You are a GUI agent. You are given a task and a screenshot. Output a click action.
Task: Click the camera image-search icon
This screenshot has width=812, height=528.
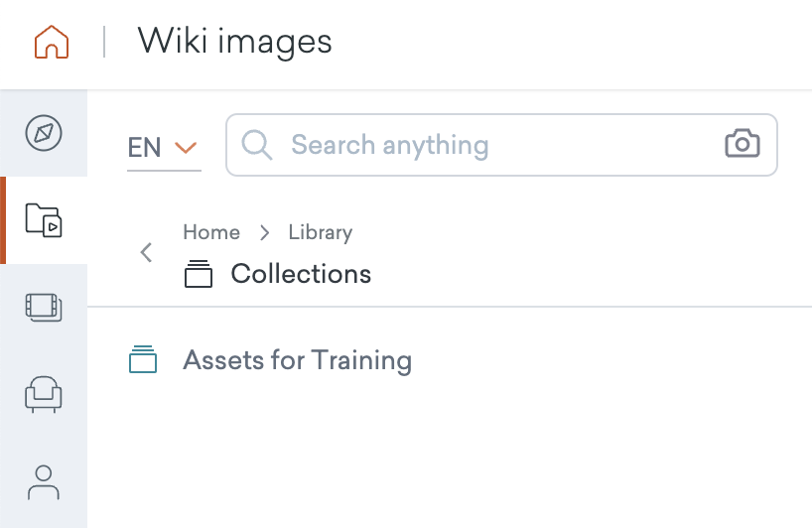click(x=742, y=145)
